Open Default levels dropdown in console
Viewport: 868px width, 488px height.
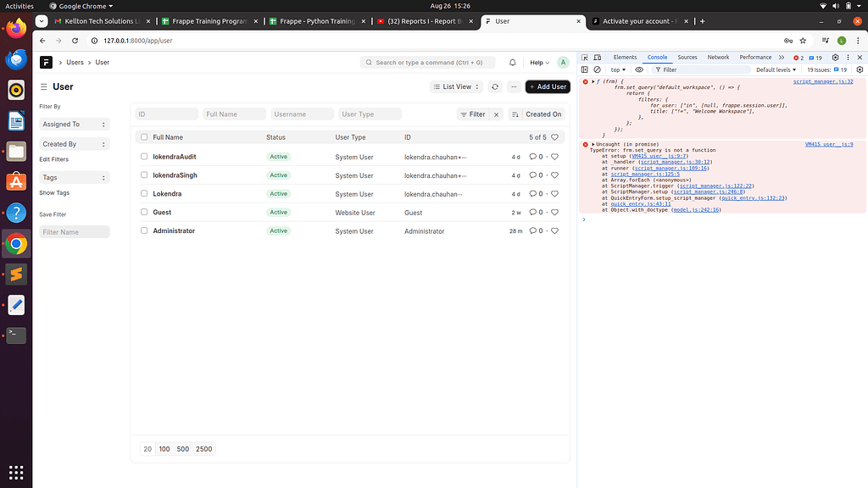776,69
